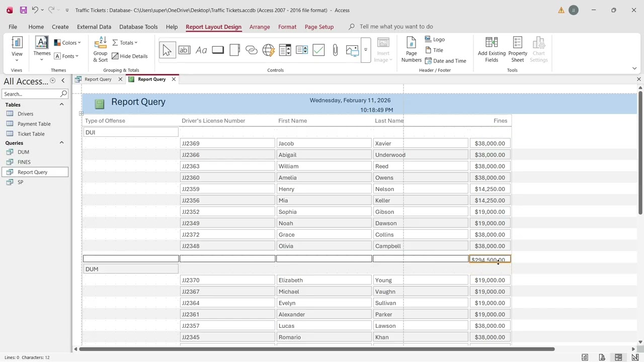Select the $294,500.00 total field

(490, 259)
